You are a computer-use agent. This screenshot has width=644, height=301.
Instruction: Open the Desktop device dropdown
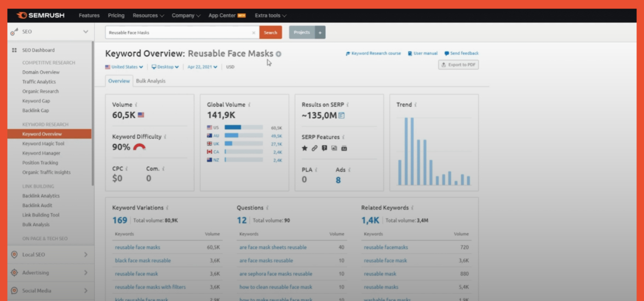click(x=165, y=67)
